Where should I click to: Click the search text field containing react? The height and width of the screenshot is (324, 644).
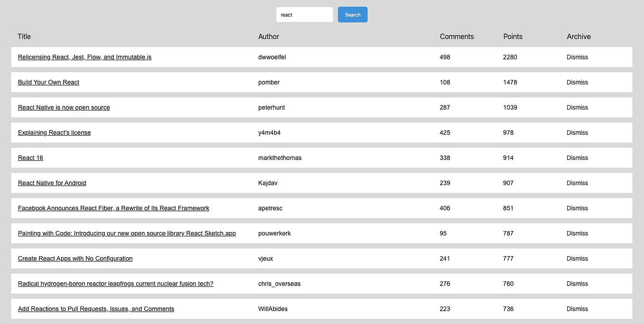point(304,14)
